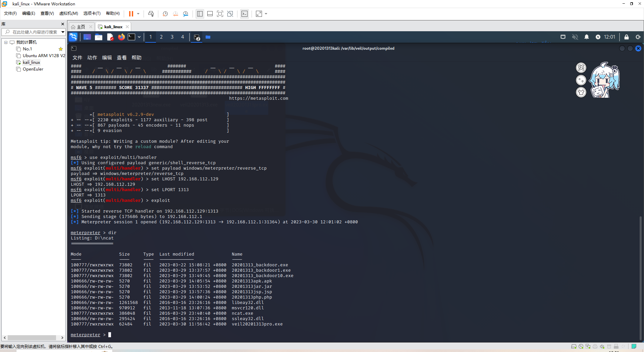Toggle the VMware console view button
Image resolution: width=644 pixels, height=352 pixels.
pyautogui.click(x=245, y=14)
